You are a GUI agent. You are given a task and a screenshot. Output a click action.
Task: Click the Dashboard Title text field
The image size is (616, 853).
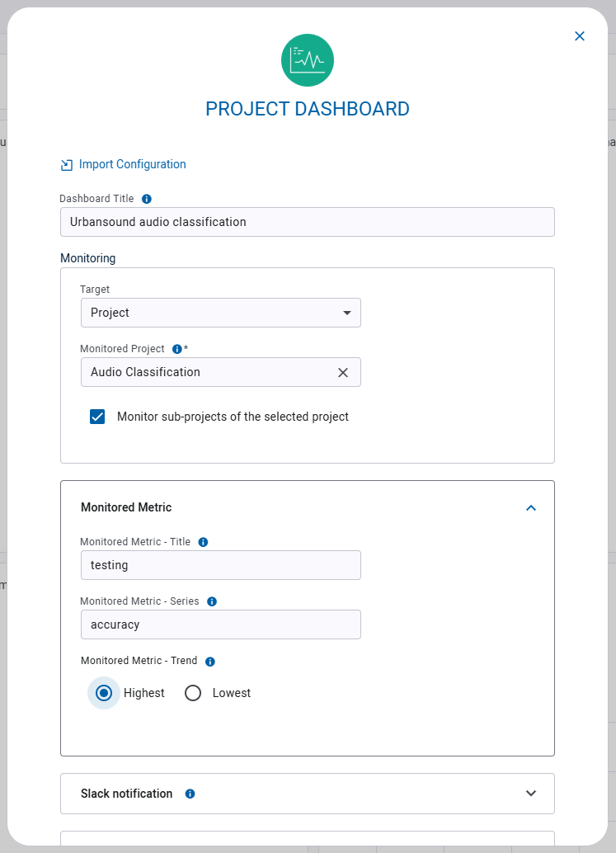point(307,222)
